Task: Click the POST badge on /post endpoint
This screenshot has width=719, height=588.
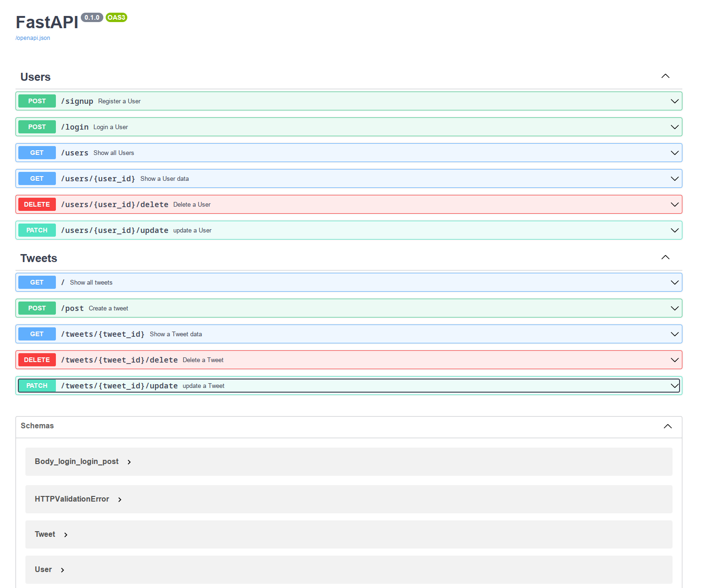Action: coord(37,308)
